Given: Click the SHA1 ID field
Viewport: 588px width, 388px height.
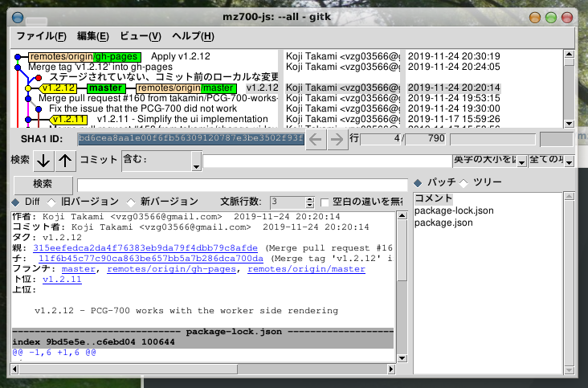Looking at the screenshot, I should (x=191, y=139).
